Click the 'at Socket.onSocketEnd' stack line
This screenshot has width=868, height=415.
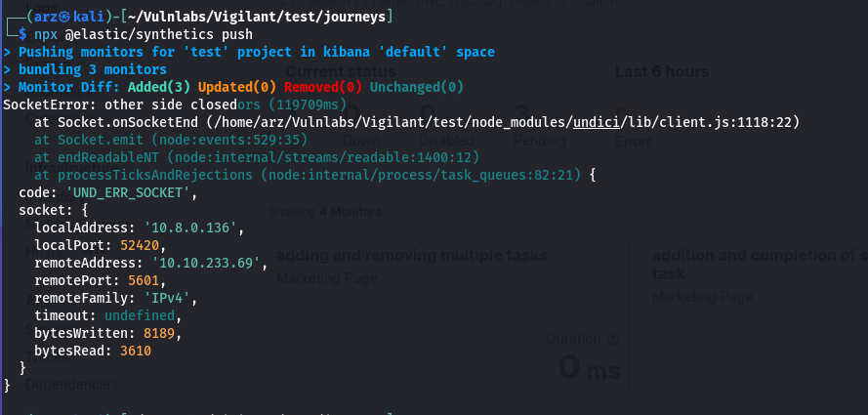[x=417, y=122]
